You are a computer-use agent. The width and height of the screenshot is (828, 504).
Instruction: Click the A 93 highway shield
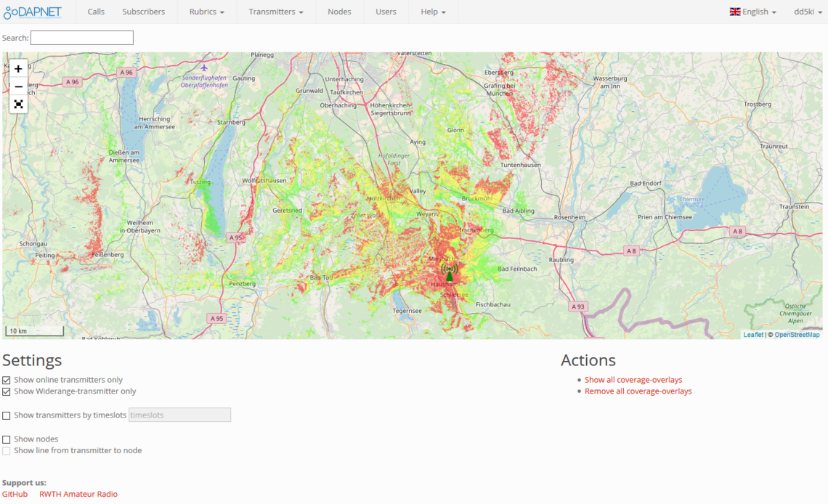(x=577, y=306)
